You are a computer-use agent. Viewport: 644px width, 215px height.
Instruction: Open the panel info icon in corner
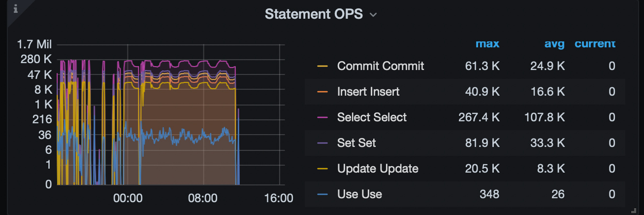pyautogui.click(x=15, y=8)
